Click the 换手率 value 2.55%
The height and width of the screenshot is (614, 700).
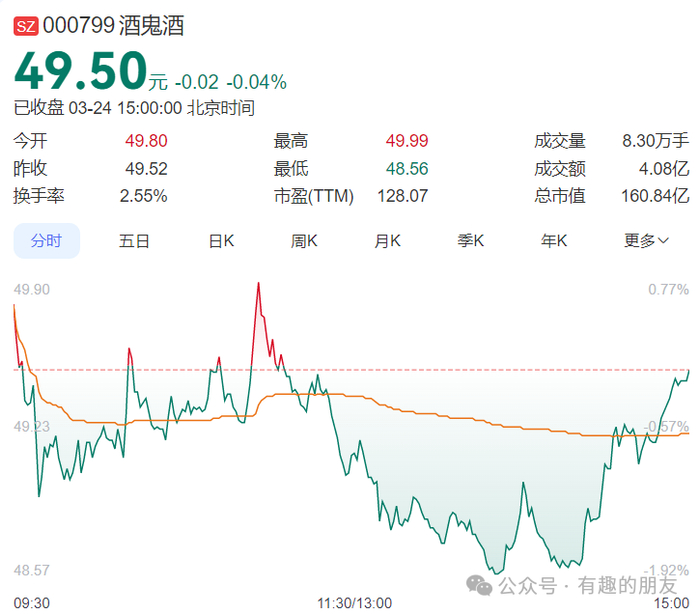click(x=144, y=196)
